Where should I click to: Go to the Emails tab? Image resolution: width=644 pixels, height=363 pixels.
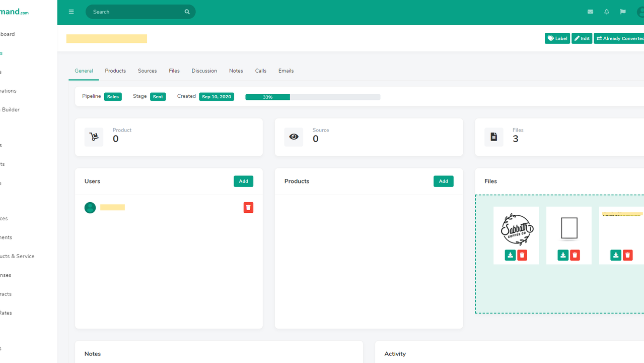click(x=286, y=71)
